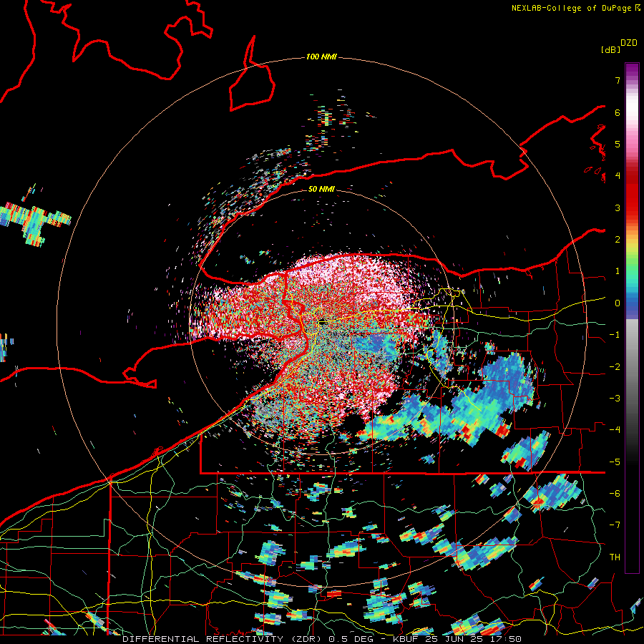Click the 1 value on the color scale
This screenshot has height=644, width=644.
[618, 271]
